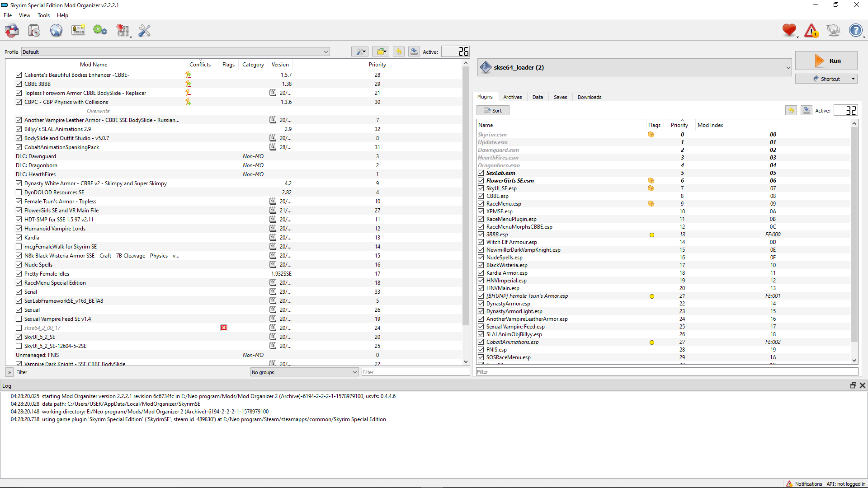Click the mod list Filter text field
Image resolution: width=868 pixels, height=488 pixels.
[x=415, y=372]
